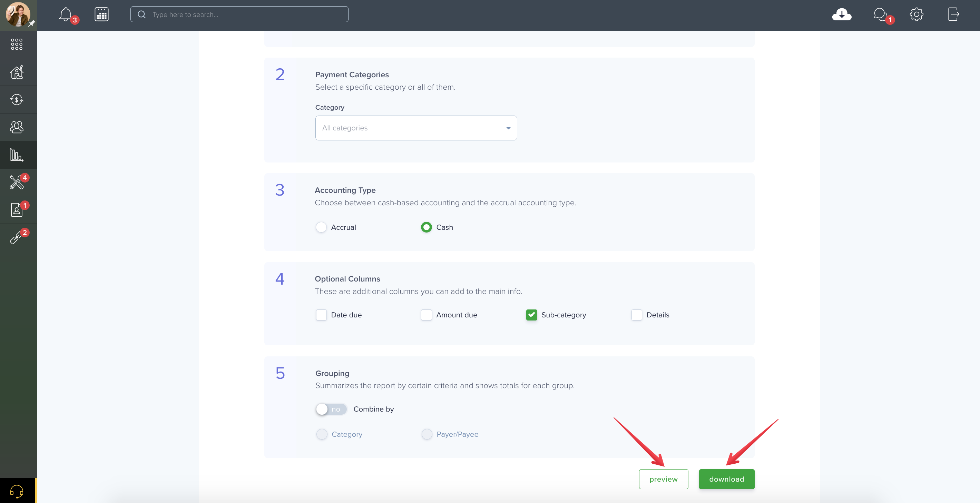The height and width of the screenshot is (503, 980).
Task: Toggle the Combine by switch
Action: coord(331,409)
